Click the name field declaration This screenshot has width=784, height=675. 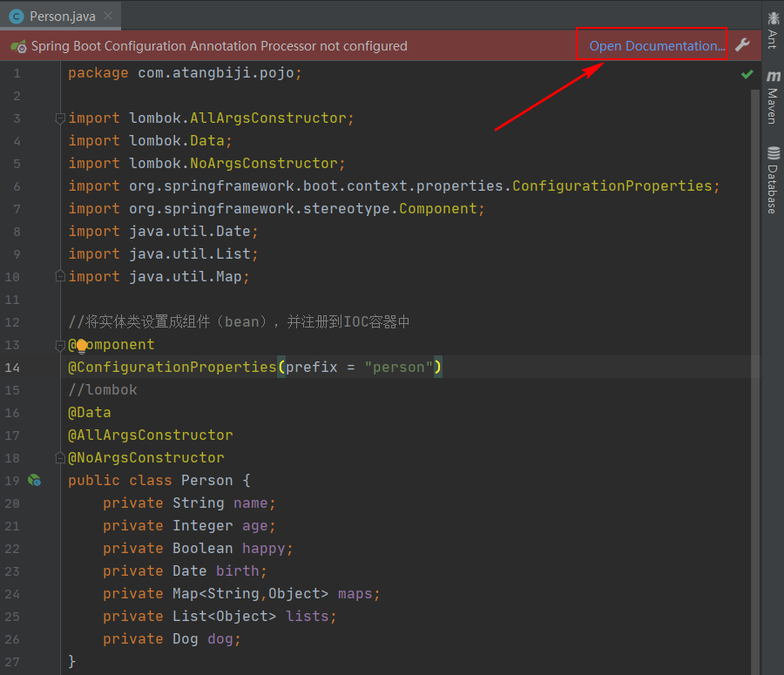[189, 503]
